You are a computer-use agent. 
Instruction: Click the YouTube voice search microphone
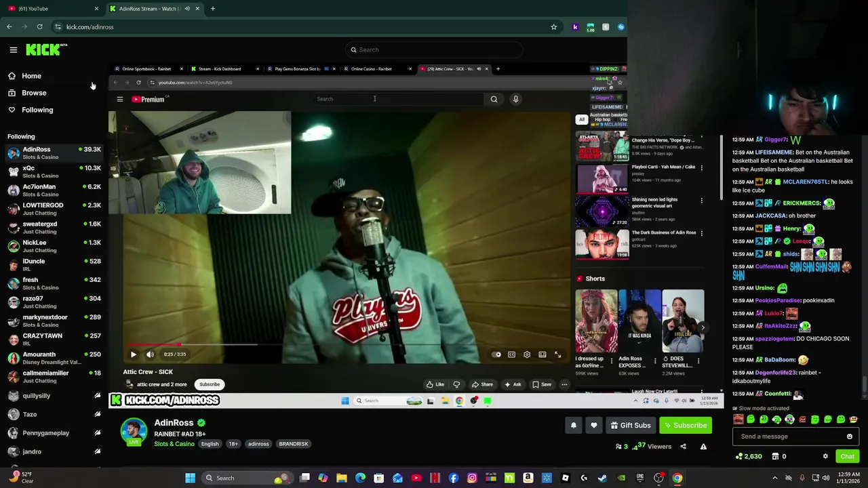515,99
